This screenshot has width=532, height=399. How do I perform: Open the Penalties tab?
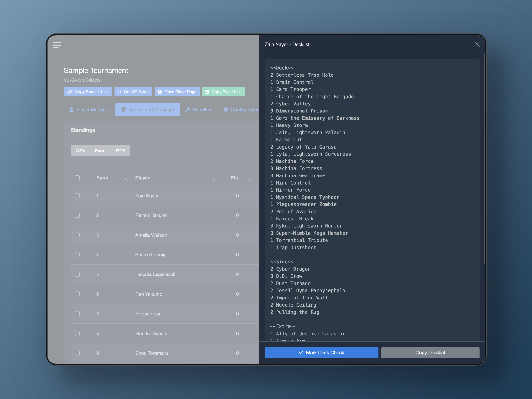pyautogui.click(x=199, y=110)
